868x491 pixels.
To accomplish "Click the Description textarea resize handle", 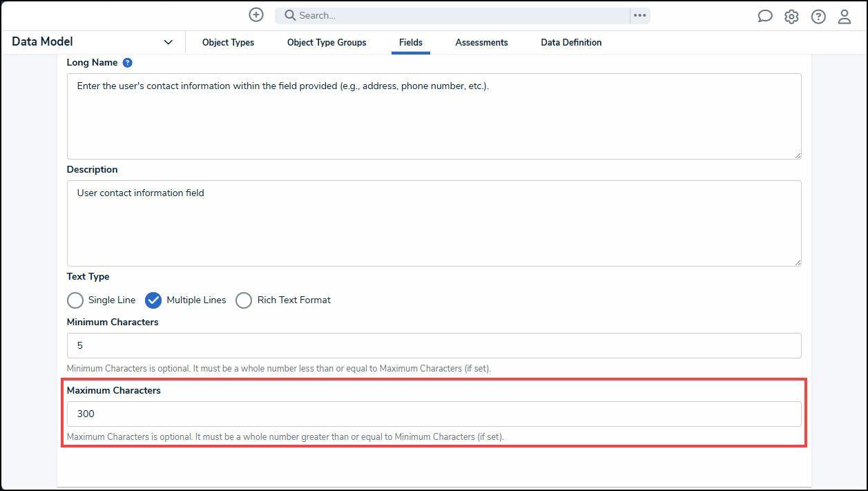I will (798, 262).
